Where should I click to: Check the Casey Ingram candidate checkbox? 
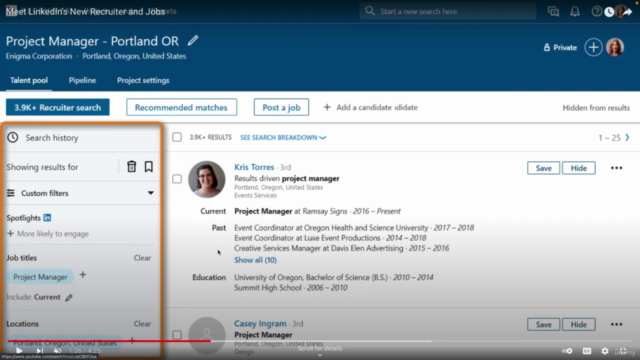coord(177,335)
